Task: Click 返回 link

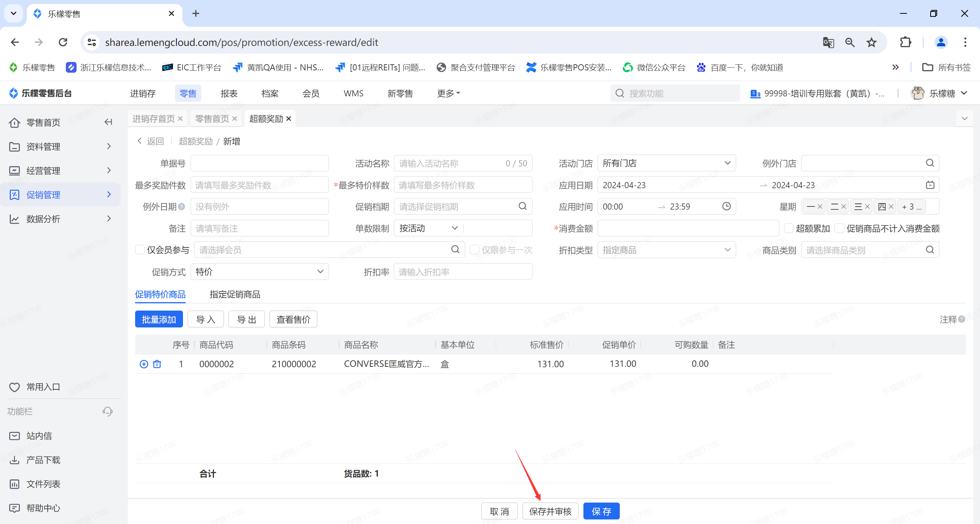Action: 150,142
